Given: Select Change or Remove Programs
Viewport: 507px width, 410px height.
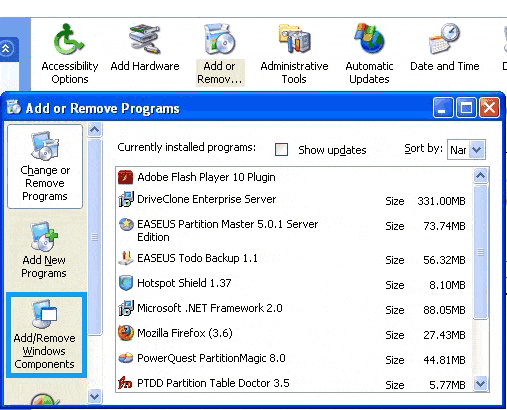Looking at the screenshot, I should point(45,166).
